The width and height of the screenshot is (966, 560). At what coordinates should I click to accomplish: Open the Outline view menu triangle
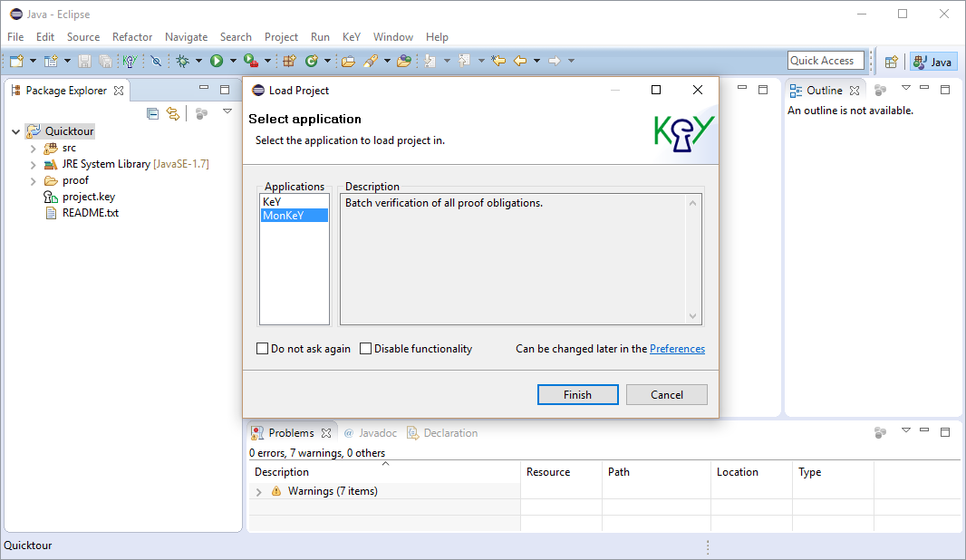tap(905, 88)
